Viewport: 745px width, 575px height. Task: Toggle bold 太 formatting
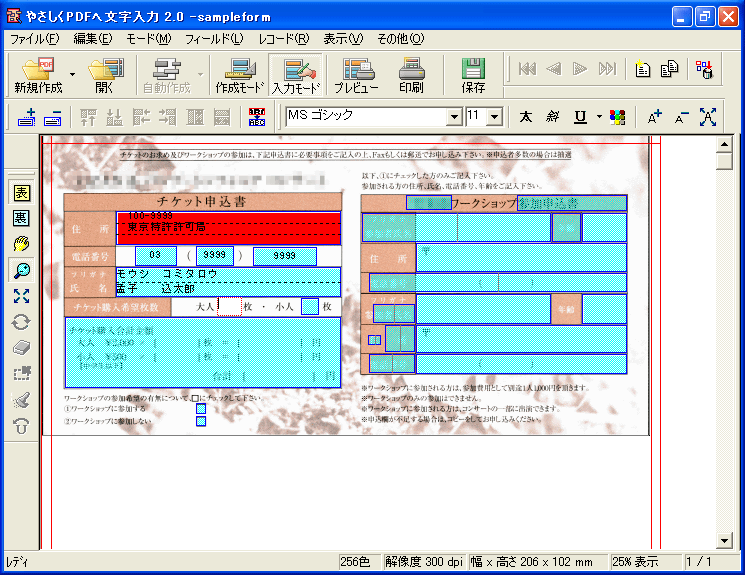pos(525,117)
